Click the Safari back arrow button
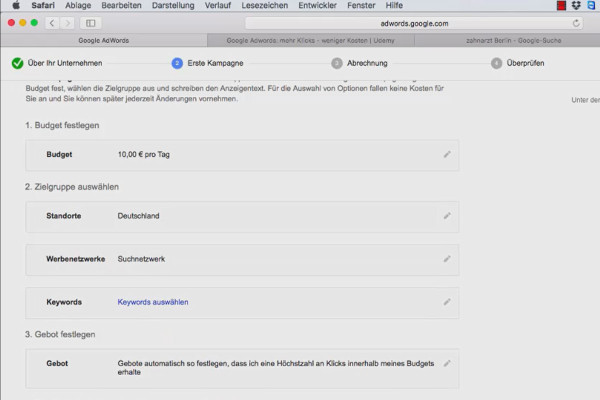Viewport: 600px width, 400px height. [x=52, y=23]
